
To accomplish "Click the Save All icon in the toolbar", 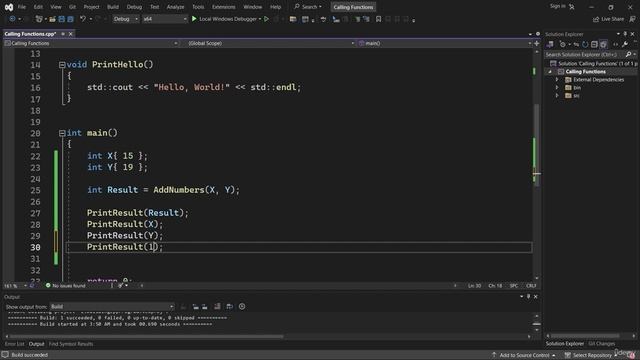I will (70, 19).
